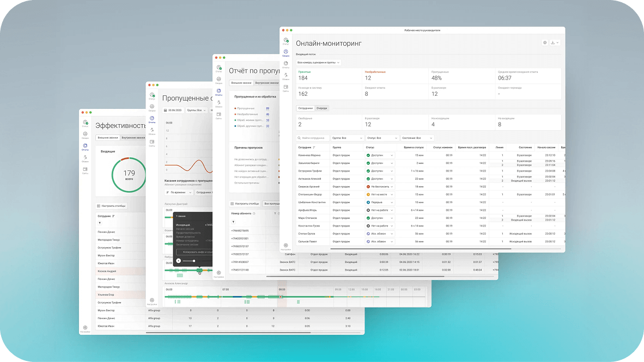
Task: Play call recording in dark tooltip
Action: tap(179, 261)
